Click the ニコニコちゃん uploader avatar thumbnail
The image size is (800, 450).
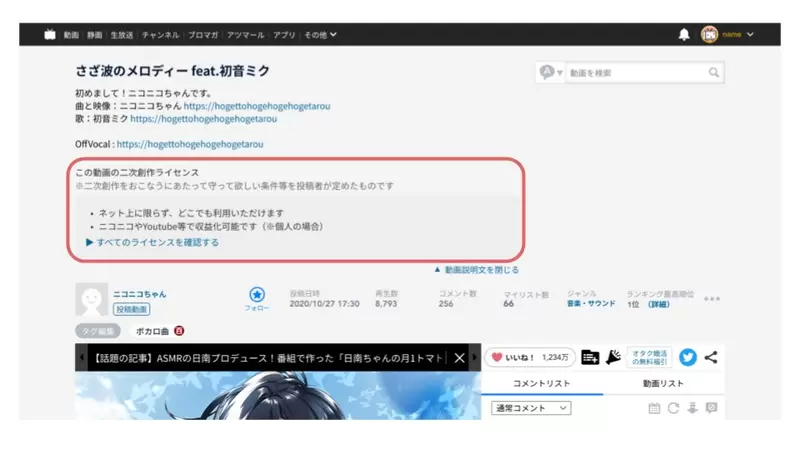91,299
